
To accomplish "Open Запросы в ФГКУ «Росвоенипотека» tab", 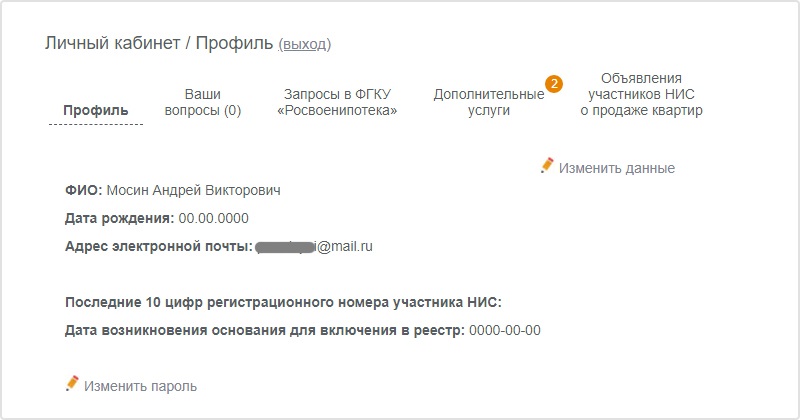I will 337,102.
